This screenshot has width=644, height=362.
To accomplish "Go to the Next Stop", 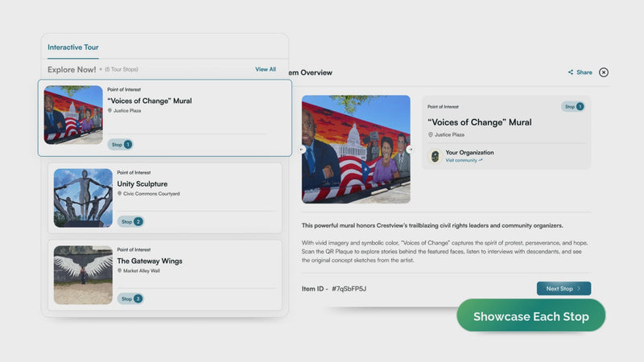I will click(563, 288).
